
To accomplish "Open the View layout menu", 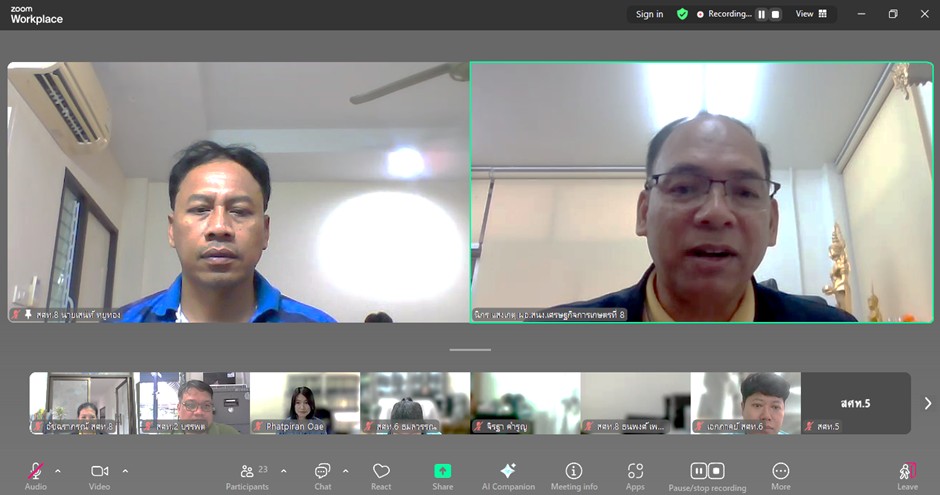I will (x=811, y=14).
